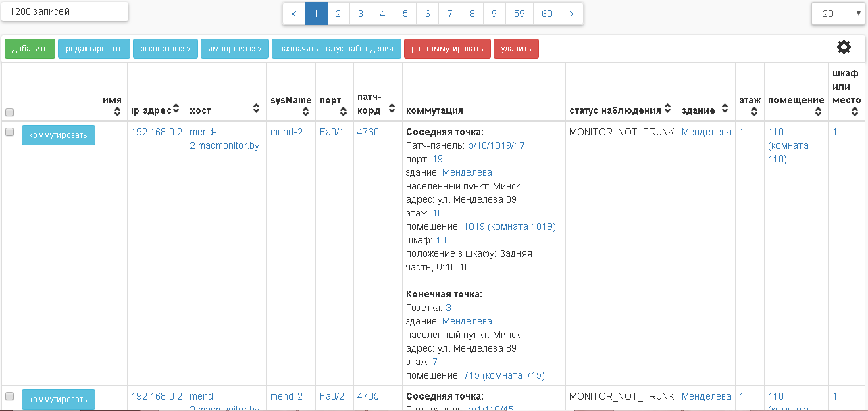
Task: Sort by здание column arrows
Action: coord(725,109)
